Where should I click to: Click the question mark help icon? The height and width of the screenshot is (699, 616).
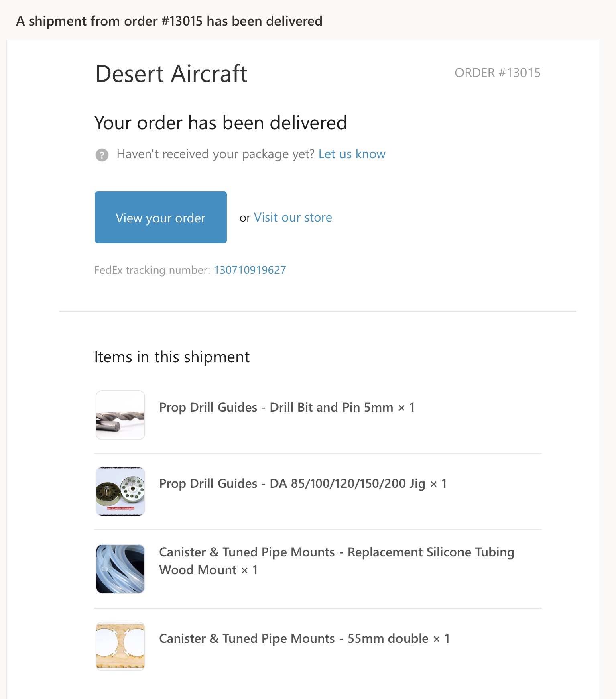102,155
